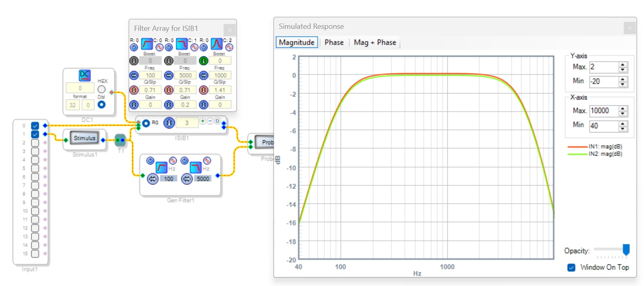Click Q/Slp adjust icon next to 1.41
The image size is (644, 286).
(204, 90)
